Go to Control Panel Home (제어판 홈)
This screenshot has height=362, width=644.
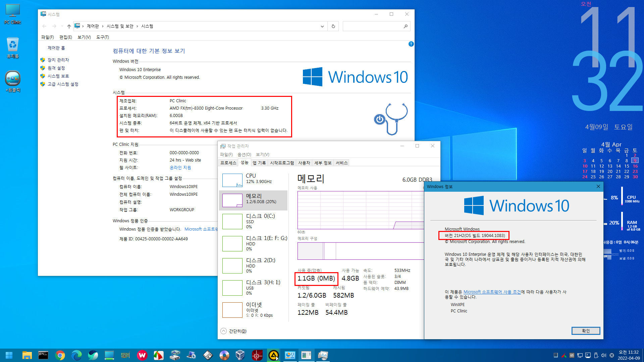coord(56,48)
